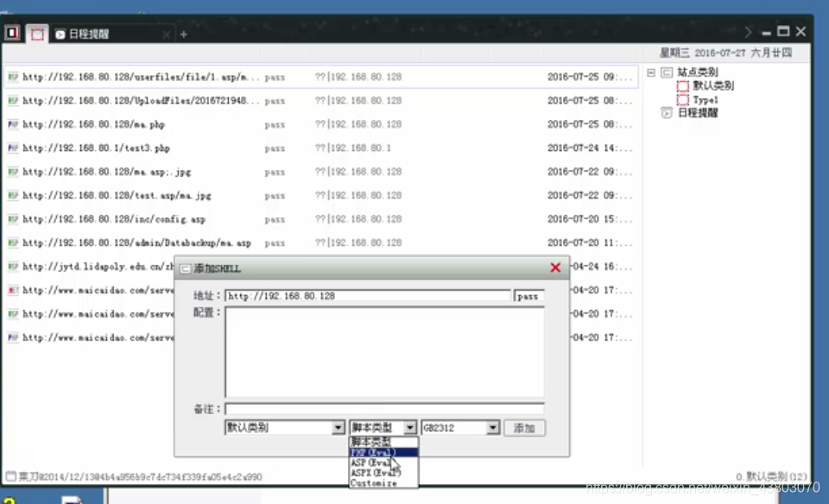Switch to the 日程提醒 tab
The height and width of the screenshot is (504, 829).
(88, 35)
